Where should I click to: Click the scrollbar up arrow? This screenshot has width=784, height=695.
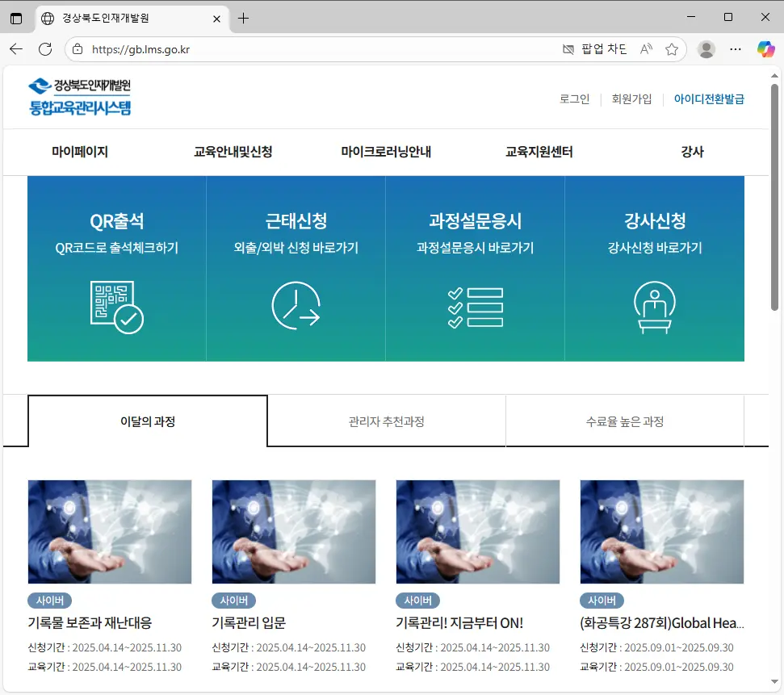click(774, 76)
